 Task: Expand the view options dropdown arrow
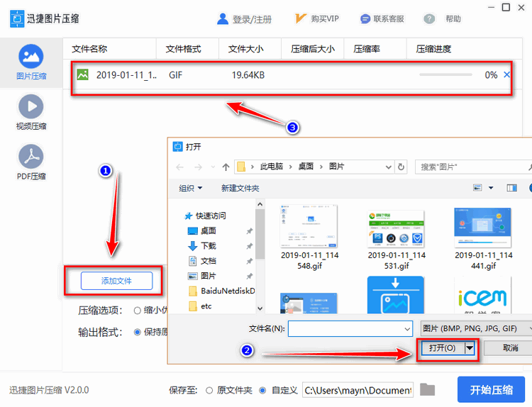tap(491, 188)
